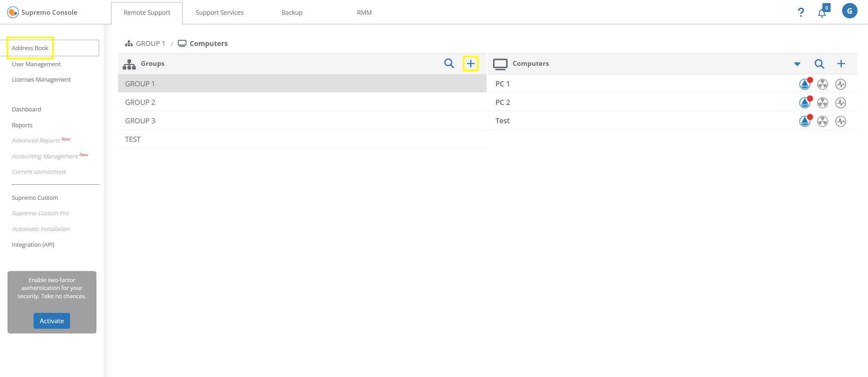Open Automatic Installation in the sidebar

click(x=41, y=229)
